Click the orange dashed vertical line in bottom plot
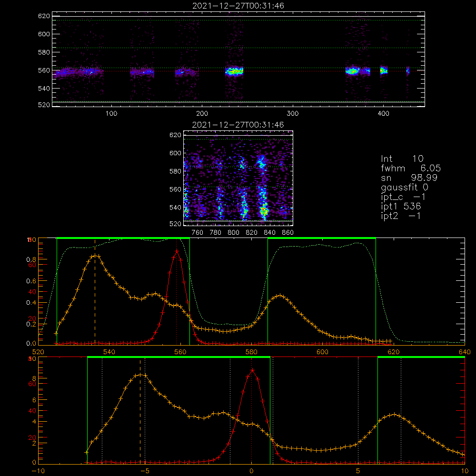Image resolution: width=476 pixels, height=476 pixels. tap(140, 410)
